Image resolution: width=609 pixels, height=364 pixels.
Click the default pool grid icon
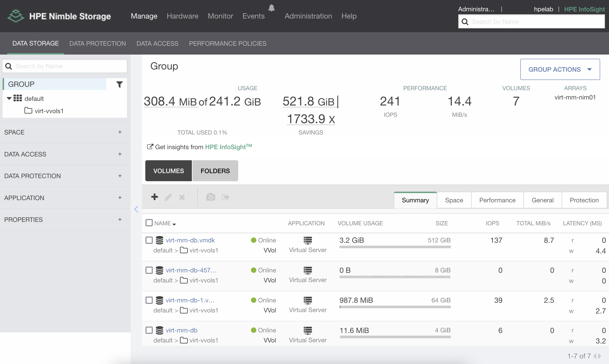coord(18,98)
